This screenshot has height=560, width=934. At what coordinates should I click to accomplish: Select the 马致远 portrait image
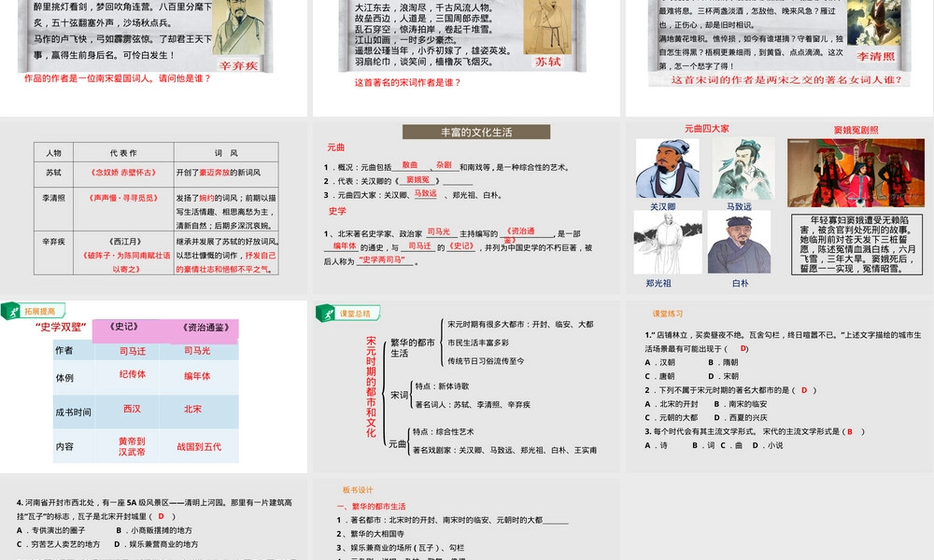click(x=743, y=168)
